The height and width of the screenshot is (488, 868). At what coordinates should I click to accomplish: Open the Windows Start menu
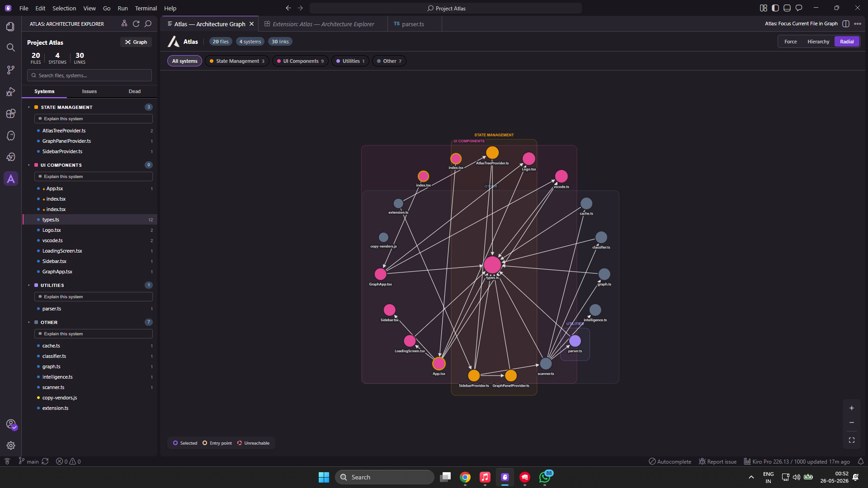click(324, 477)
